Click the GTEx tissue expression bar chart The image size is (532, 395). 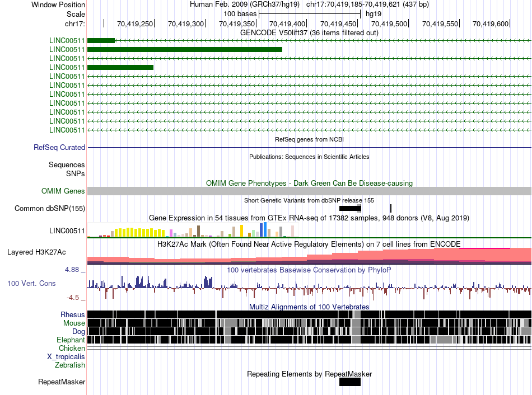(x=193, y=229)
